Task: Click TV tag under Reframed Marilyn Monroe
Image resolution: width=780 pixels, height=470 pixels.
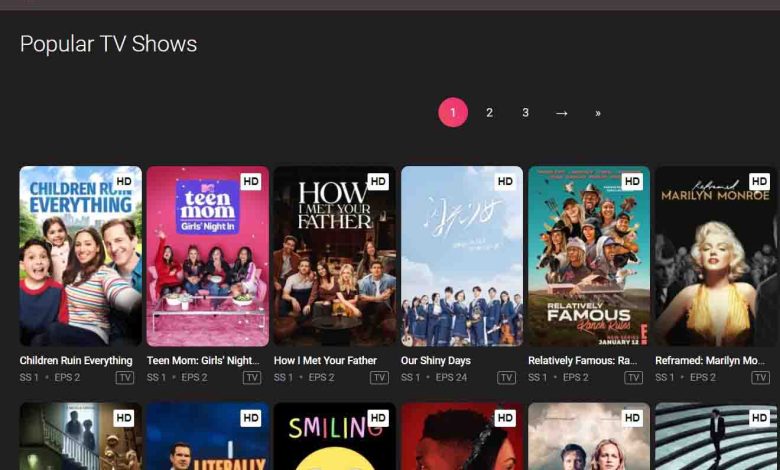Action: click(761, 378)
